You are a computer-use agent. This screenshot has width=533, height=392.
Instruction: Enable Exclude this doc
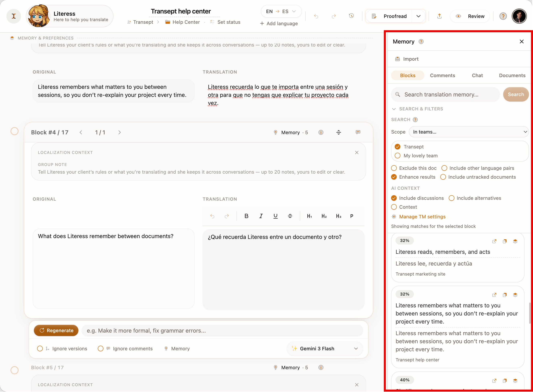point(394,168)
